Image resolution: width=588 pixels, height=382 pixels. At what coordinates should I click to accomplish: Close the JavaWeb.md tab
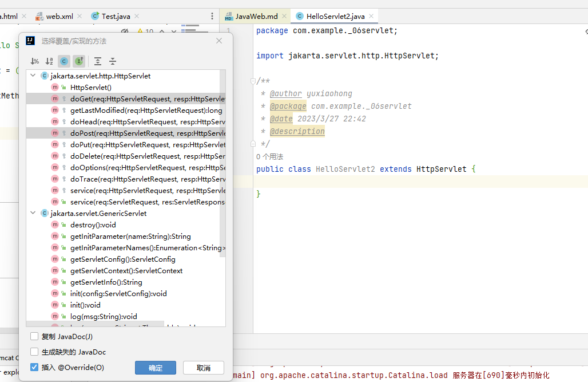tap(284, 16)
